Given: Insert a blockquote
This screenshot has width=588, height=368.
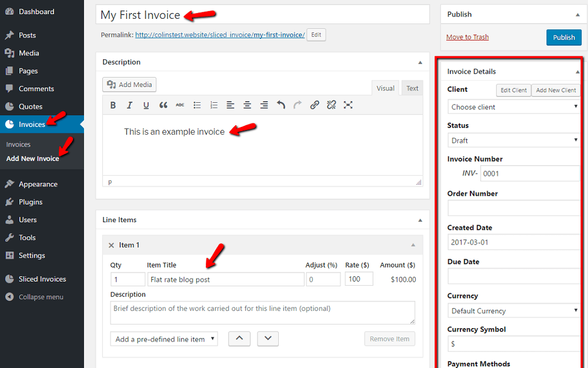Looking at the screenshot, I should click(163, 105).
